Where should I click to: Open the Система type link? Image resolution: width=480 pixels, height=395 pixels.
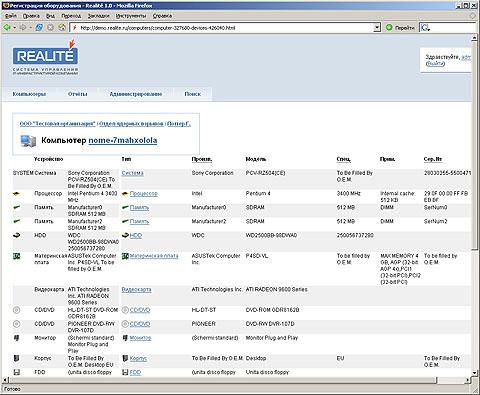tap(132, 173)
